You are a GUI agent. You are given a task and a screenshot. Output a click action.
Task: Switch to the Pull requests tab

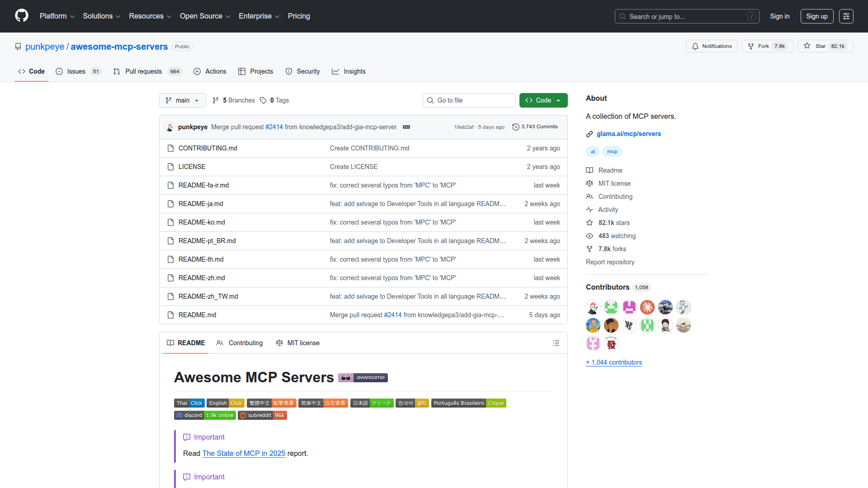143,71
